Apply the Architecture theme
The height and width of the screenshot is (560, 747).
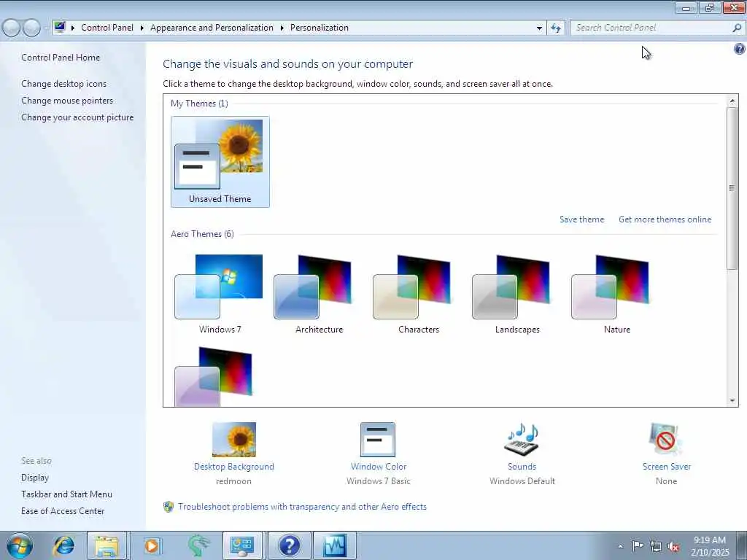[319, 294]
